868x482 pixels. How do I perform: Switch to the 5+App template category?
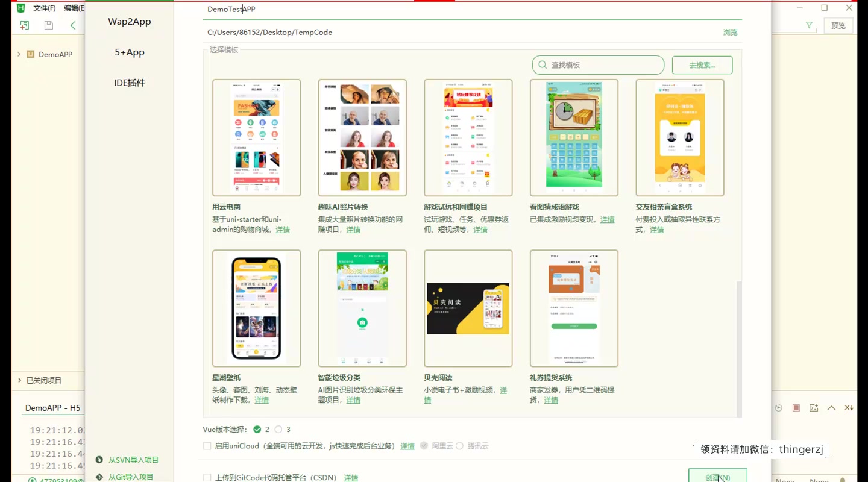tap(129, 52)
